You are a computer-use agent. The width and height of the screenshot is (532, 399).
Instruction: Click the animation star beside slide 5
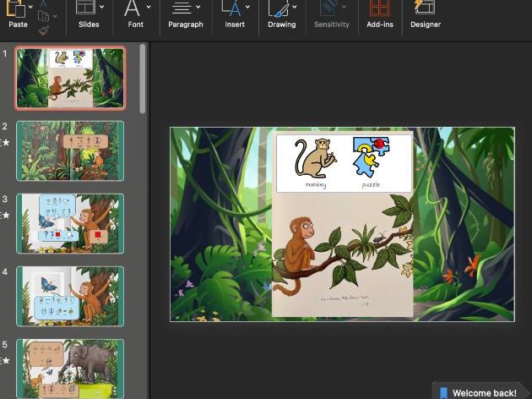click(x=5, y=360)
